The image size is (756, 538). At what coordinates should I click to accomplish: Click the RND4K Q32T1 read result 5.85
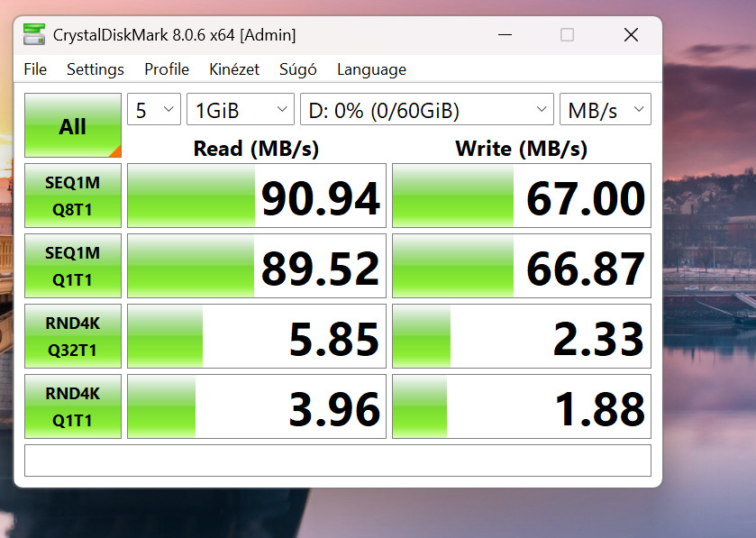tap(257, 336)
